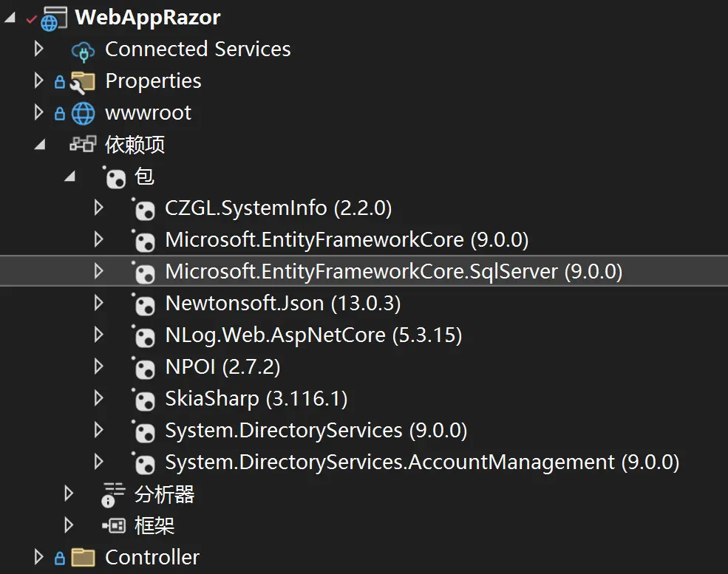Expand the NLog.Web.AspNetCore package

(98, 335)
